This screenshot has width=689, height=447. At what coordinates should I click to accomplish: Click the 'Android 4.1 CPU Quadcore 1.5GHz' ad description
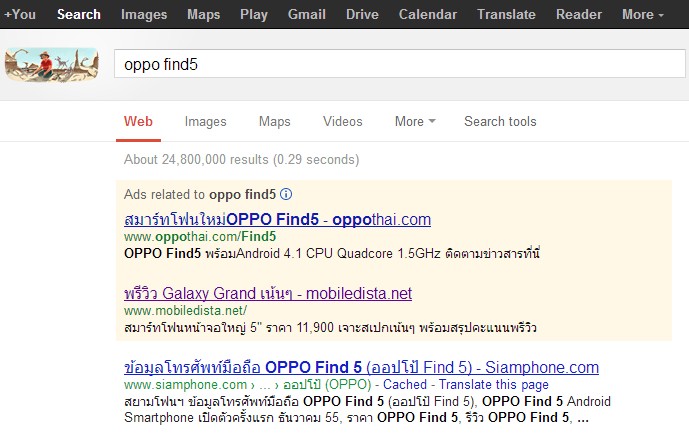coord(332,254)
